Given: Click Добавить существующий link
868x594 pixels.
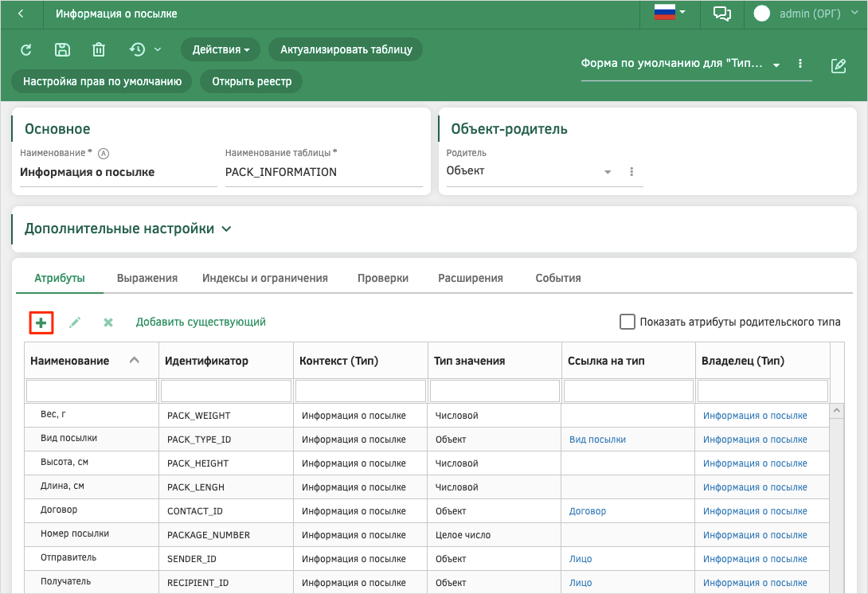Looking at the screenshot, I should coord(201,322).
